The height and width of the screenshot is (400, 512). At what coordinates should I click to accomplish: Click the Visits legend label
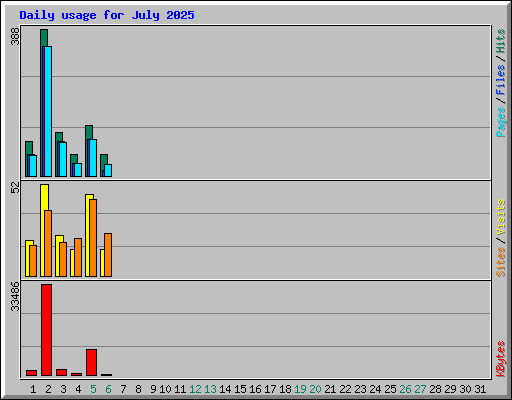[x=500, y=217]
